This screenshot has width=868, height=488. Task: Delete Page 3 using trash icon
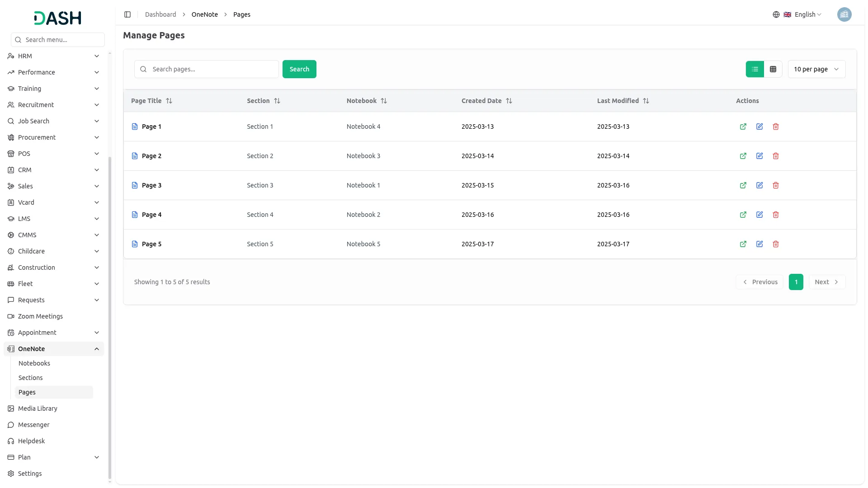[x=776, y=185]
